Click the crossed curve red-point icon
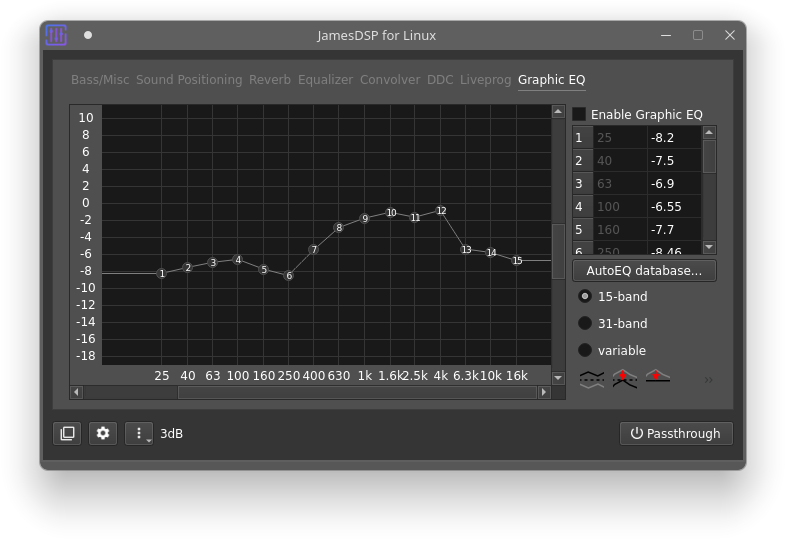Viewport: 786px width, 540px height. coord(625,380)
